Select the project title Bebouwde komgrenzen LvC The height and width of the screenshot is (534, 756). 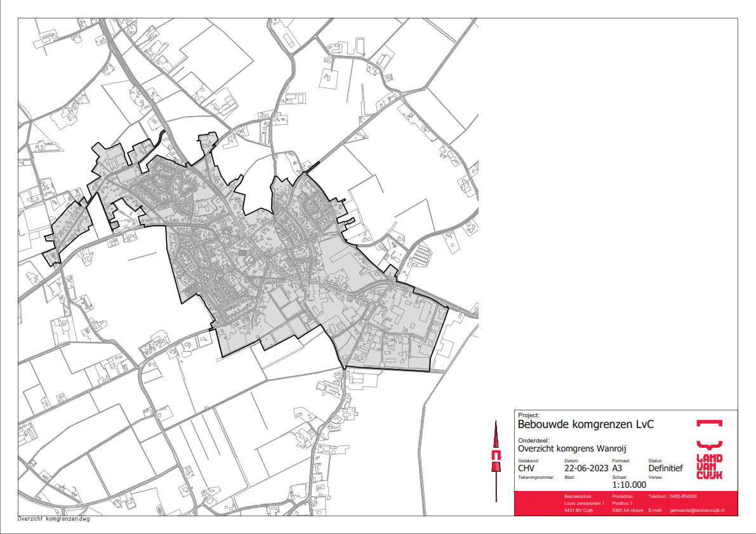click(x=586, y=424)
